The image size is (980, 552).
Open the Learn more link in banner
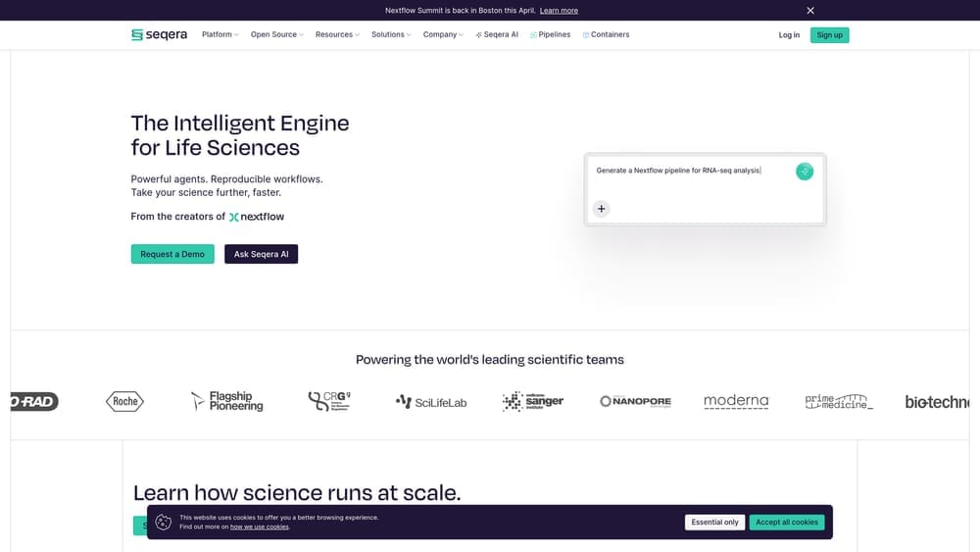click(x=559, y=11)
